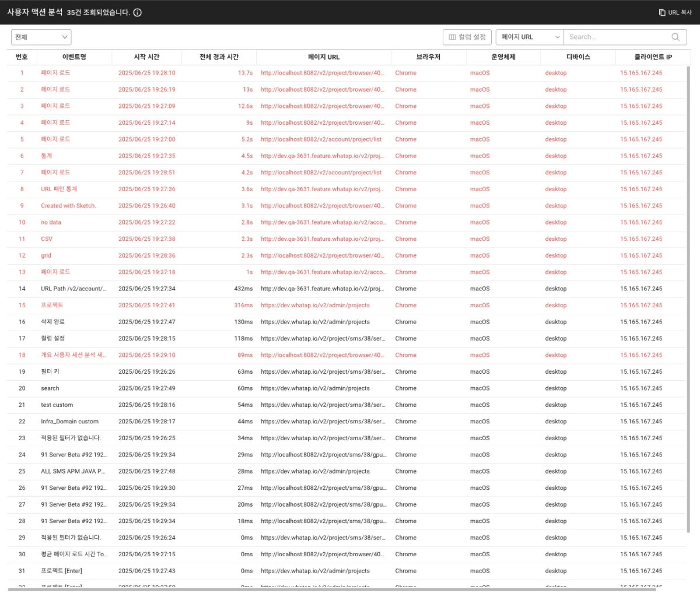Select the URL 패턴 통계 event

59,190
